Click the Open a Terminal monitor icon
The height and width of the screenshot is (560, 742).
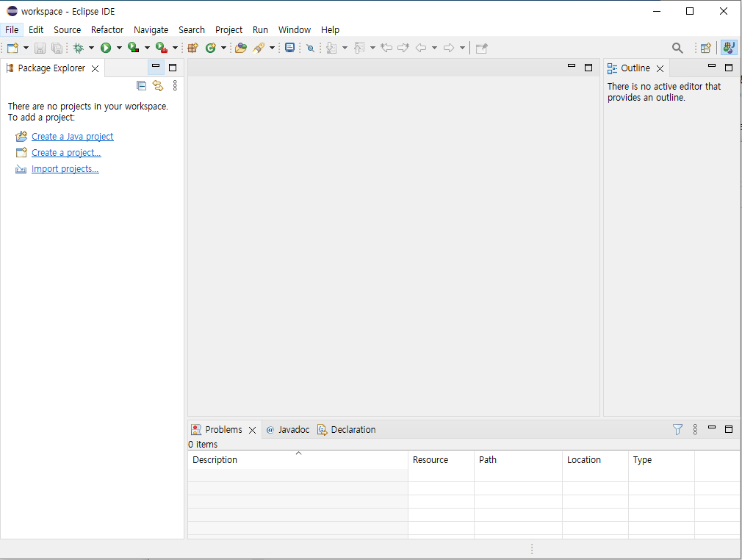click(289, 48)
